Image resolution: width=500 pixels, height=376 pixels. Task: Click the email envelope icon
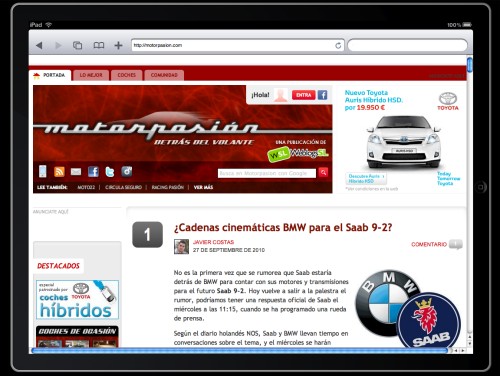click(76, 172)
